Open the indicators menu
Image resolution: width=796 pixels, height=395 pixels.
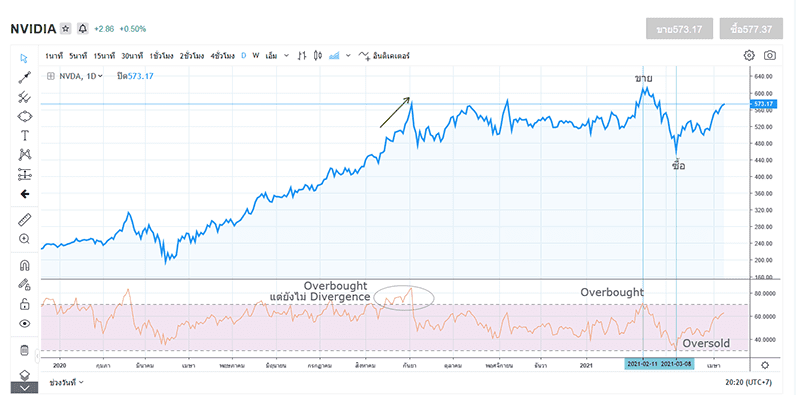point(384,55)
